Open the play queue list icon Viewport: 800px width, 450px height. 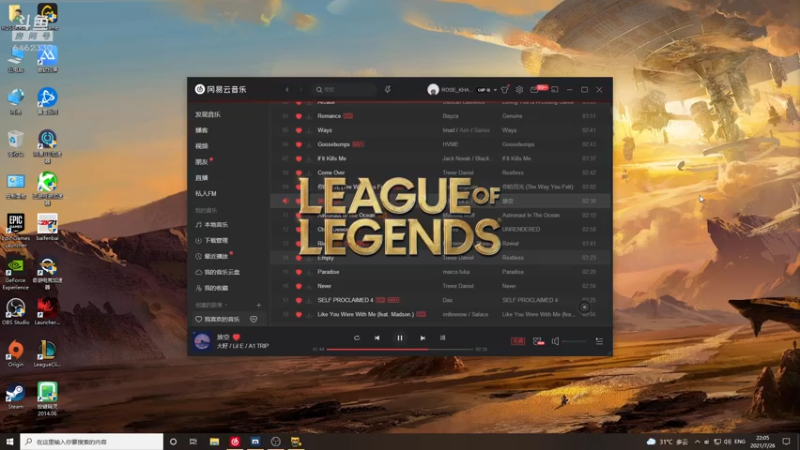pyautogui.click(x=599, y=341)
